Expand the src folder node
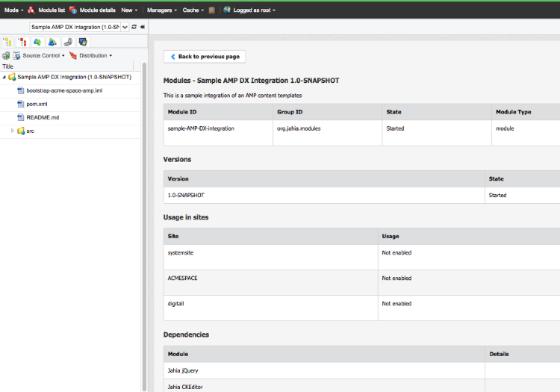Viewport: 560px width, 392px height. point(13,131)
